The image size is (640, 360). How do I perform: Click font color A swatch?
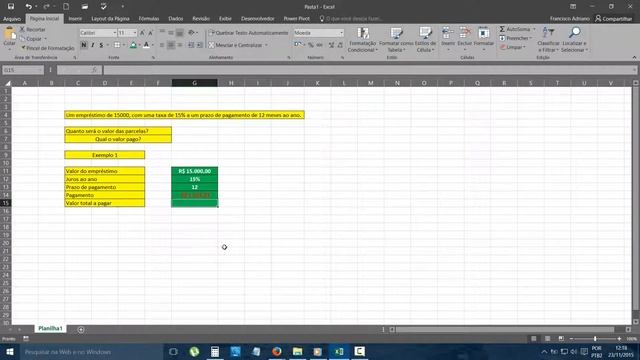(x=146, y=45)
